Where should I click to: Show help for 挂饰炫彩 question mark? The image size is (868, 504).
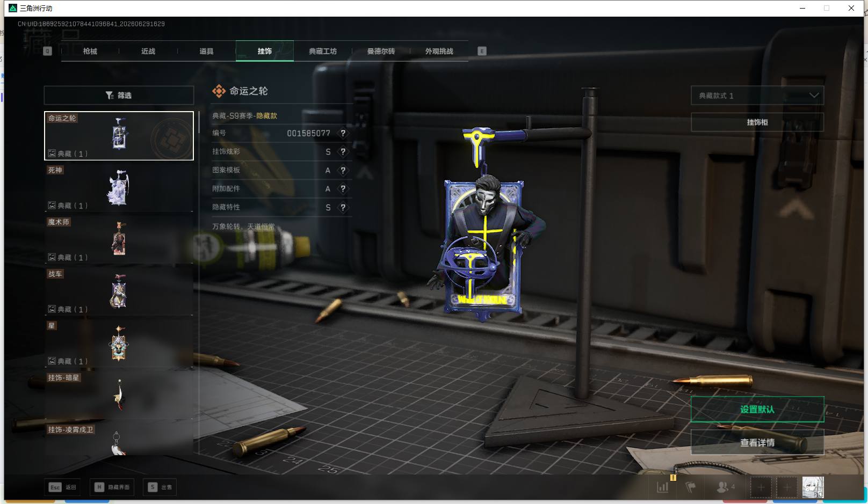343,152
